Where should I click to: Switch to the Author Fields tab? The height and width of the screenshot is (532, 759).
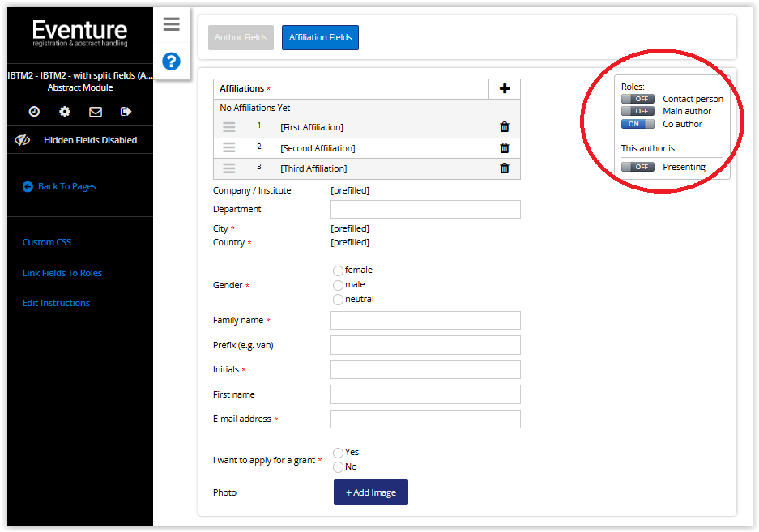(241, 38)
